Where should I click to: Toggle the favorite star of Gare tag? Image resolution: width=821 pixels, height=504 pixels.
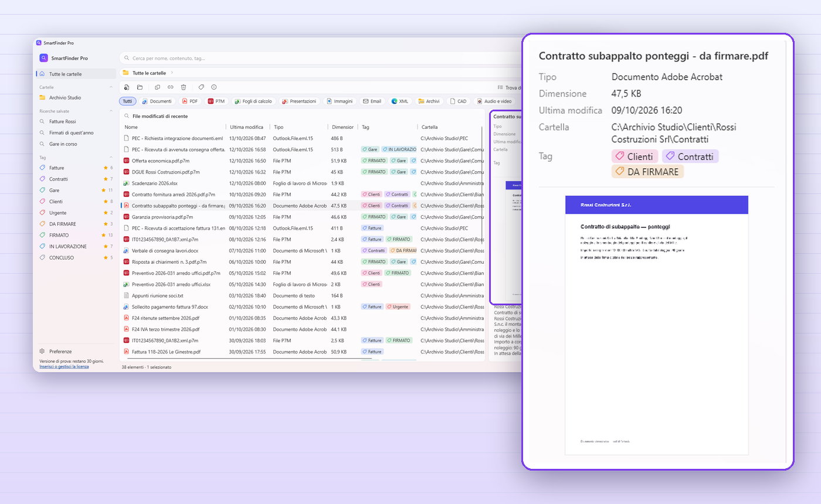[x=103, y=190]
